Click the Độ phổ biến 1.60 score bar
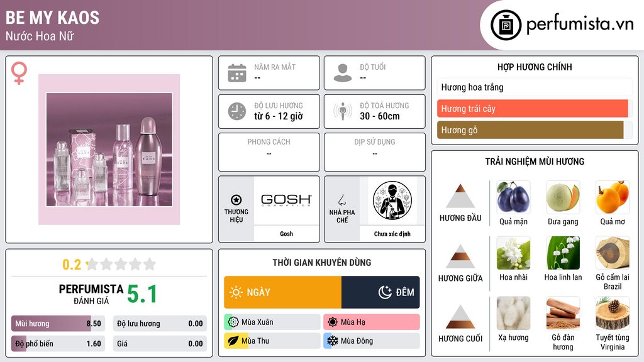Viewport: 644px width, 362px height. point(58,344)
